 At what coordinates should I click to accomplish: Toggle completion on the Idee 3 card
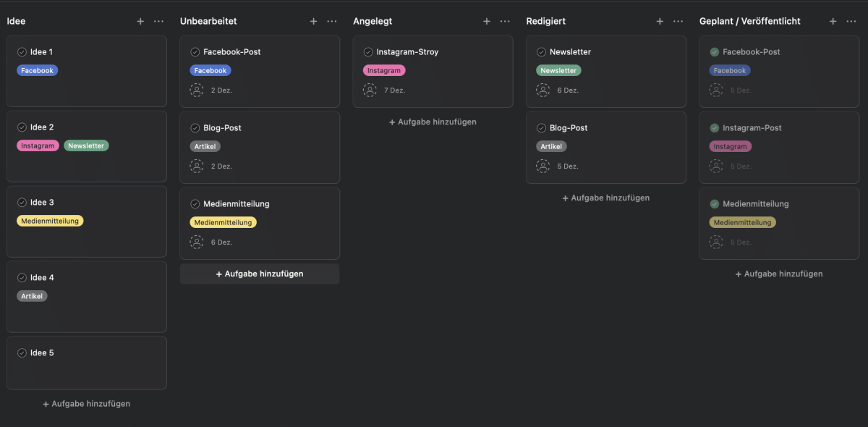tap(20, 202)
